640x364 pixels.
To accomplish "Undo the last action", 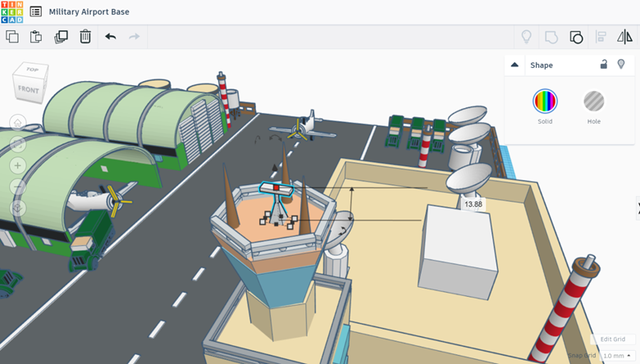I will [111, 37].
